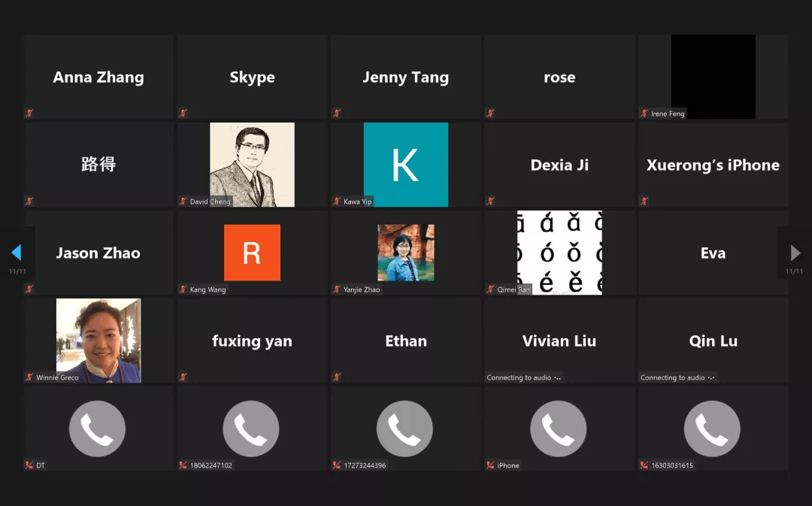Viewport: 812px width, 506px height.
Task: Click the Kawa Yip name label
Action: (358, 201)
